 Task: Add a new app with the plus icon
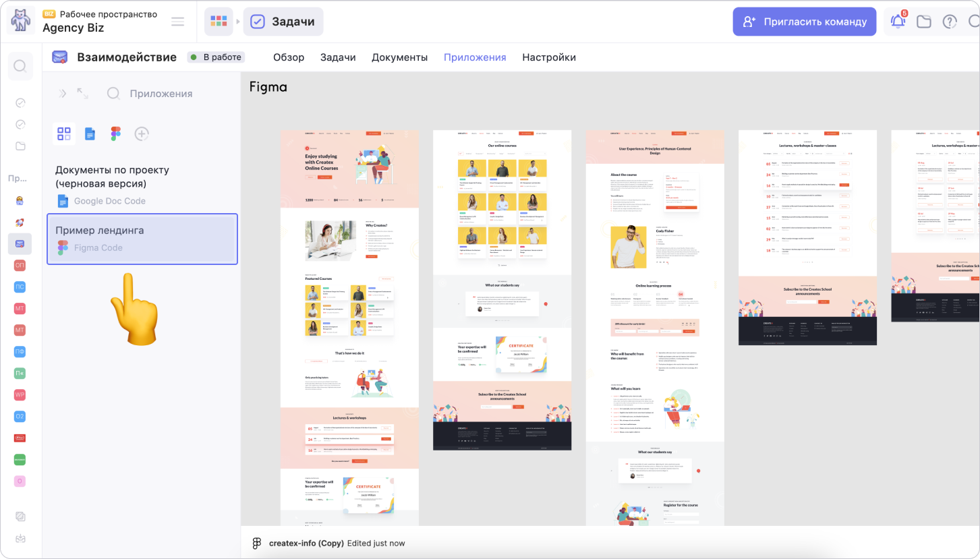click(142, 134)
